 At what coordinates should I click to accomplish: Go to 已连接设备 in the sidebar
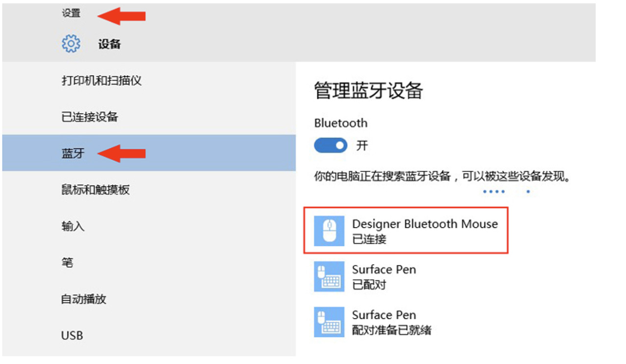point(90,117)
